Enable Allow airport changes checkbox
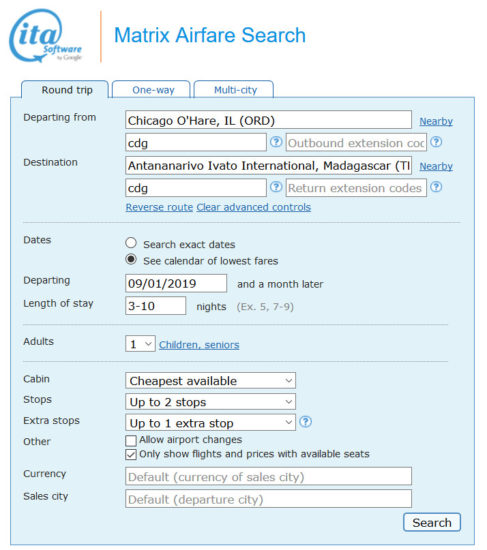Screen dimensions: 487x550 point(131,440)
